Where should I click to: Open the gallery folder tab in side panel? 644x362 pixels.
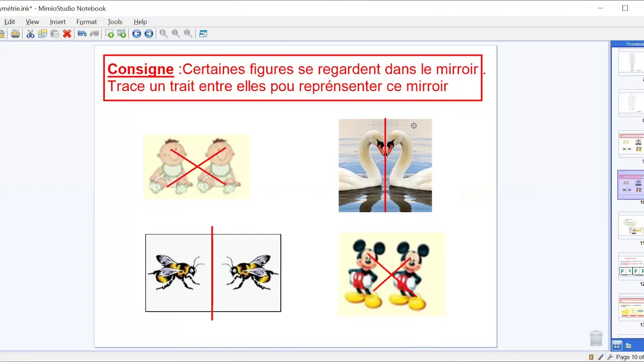(x=628, y=345)
